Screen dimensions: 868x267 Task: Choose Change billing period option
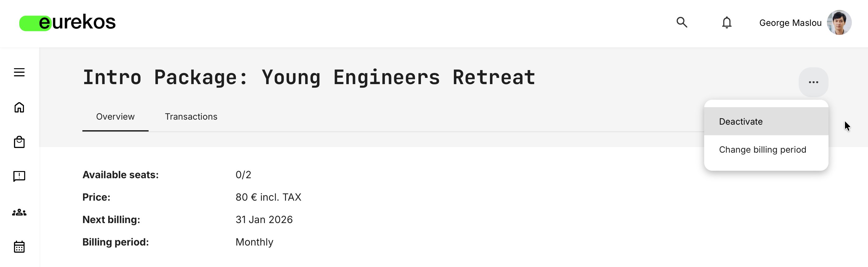[762, 150]
